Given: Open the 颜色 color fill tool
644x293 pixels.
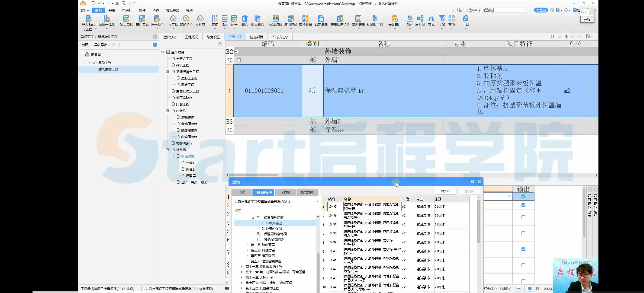Looking at the screenshot, I should point(410,21).
